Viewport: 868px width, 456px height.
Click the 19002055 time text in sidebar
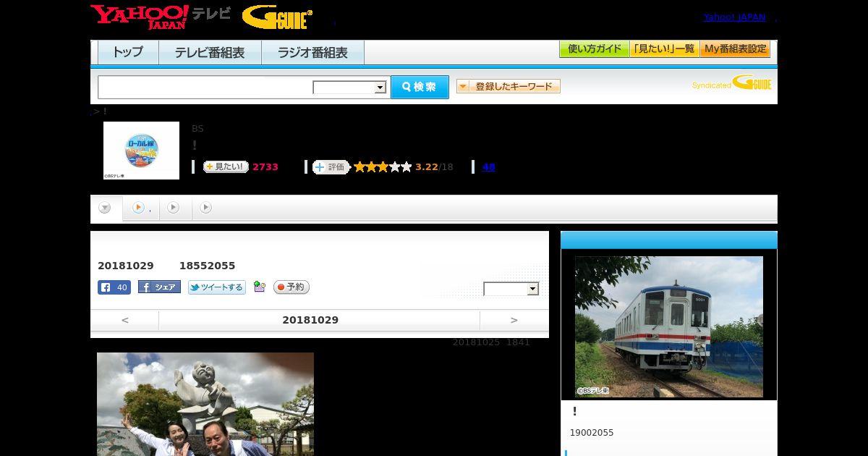click(x=592, y=433)
